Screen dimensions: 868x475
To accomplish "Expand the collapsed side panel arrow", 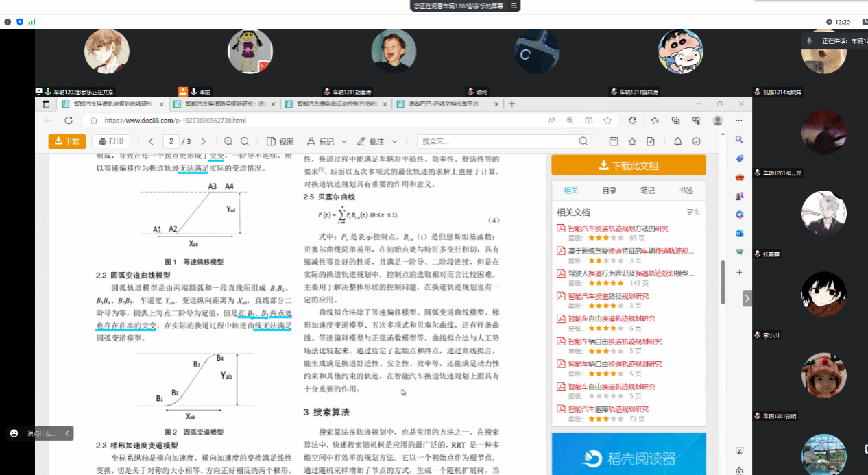I will [x=747, y=298].
